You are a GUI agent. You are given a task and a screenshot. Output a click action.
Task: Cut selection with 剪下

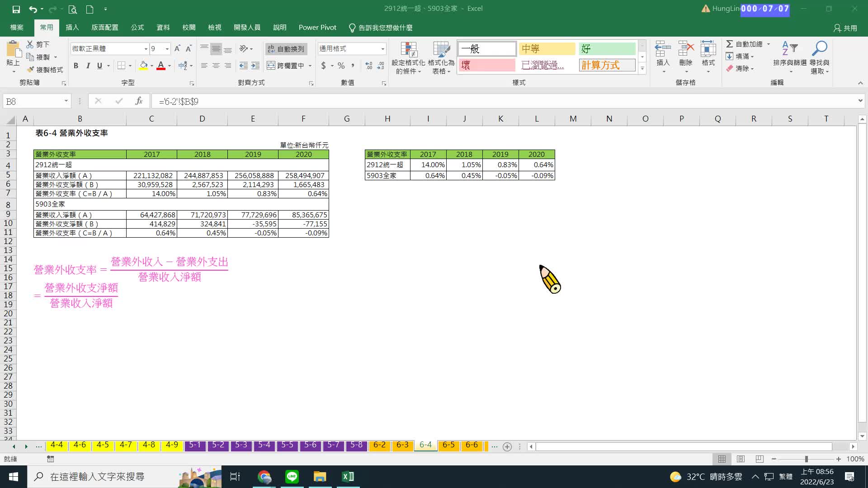tap(38, 44)
